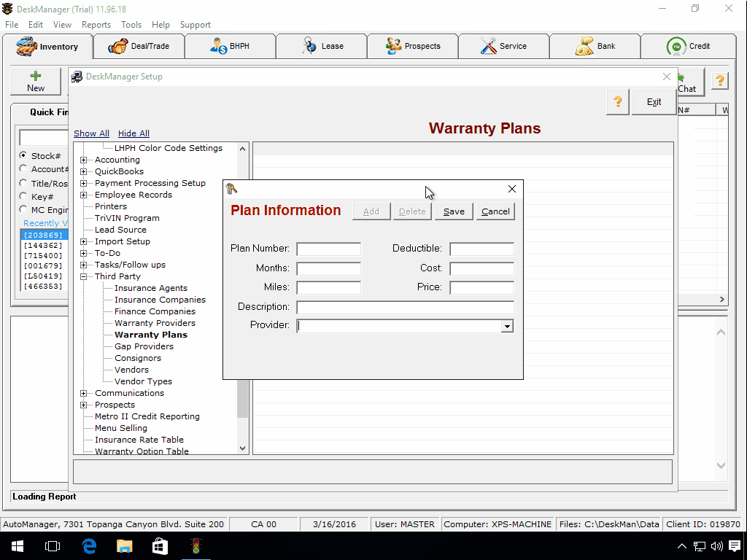Click the Plan Number input field

click(328, 249)
